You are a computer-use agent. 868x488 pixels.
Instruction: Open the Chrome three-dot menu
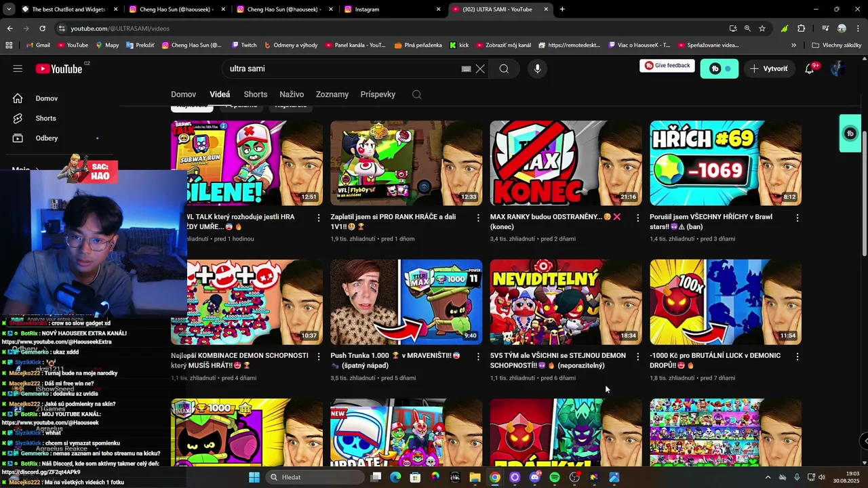pos(858,28)
